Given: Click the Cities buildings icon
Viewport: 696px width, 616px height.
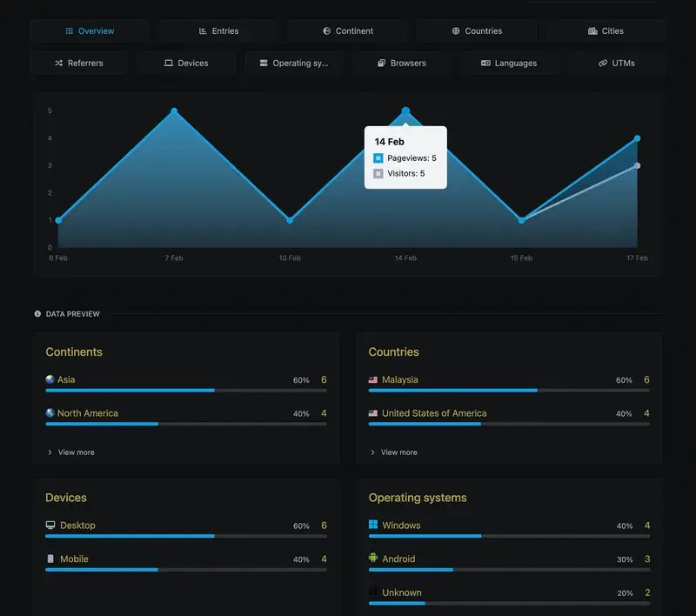Looking at the screenshot, I should 592,31.
